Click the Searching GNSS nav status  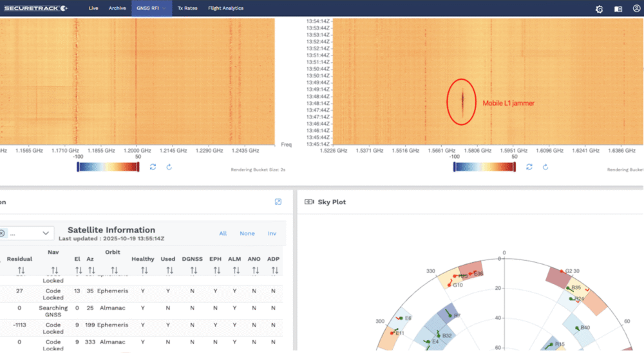53,311
